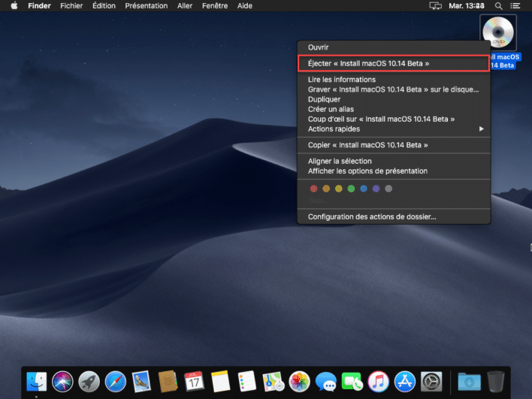Viewport: 532px width, 399px height.
Task: Open Reminders list icon in Dock
Action: click(x=246, y=382)
